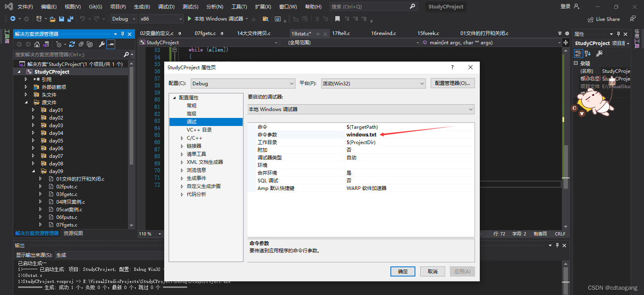This screenshot has width=644, height=295.
Task: Switch to the 07fgets.c tab
Action: [x=205, y=33]
